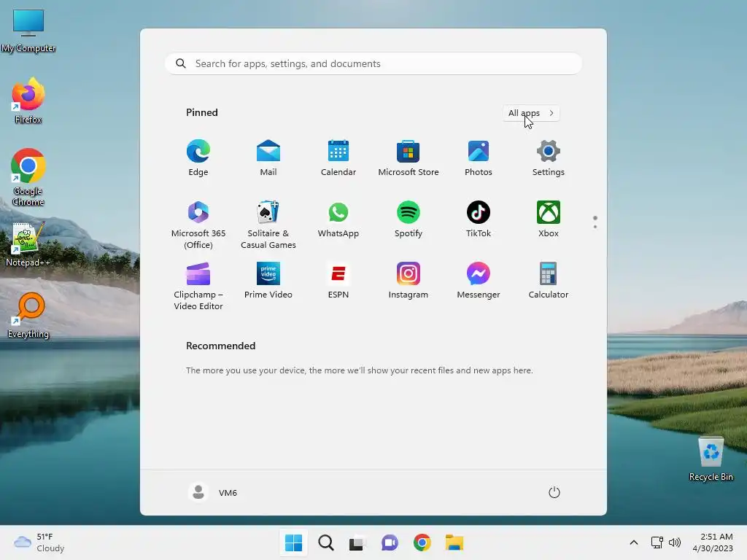Launch TikTok from pinned apps
This screenshot has height=560, width=747.
(x=479, y=219)
